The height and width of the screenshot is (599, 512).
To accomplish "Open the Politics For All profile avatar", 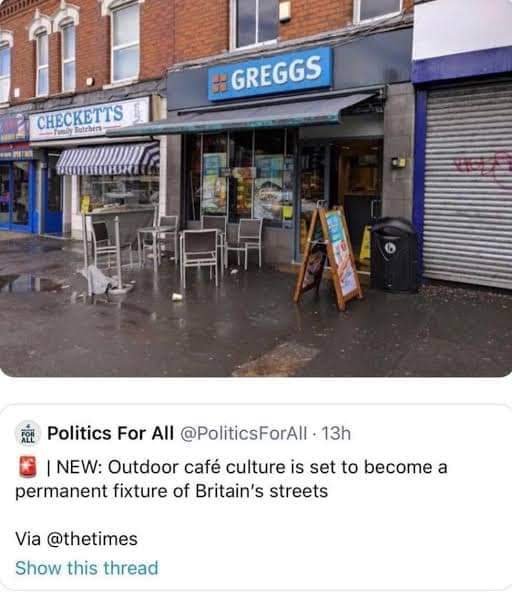I will (28, 433).
